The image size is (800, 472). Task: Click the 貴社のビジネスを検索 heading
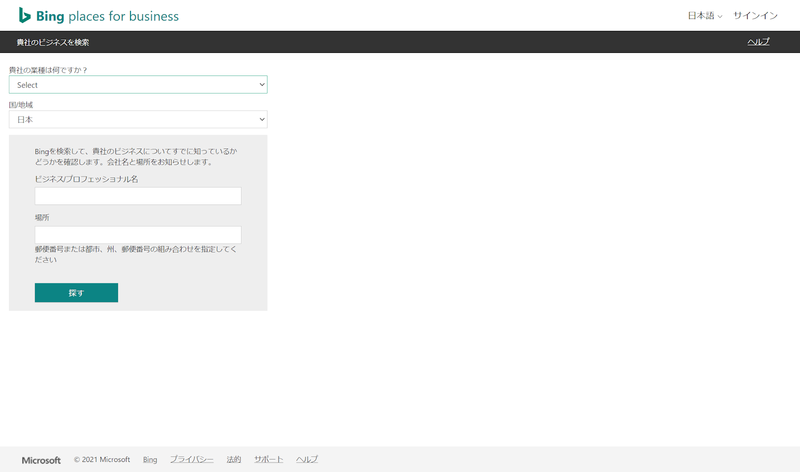tap(53, 42)
